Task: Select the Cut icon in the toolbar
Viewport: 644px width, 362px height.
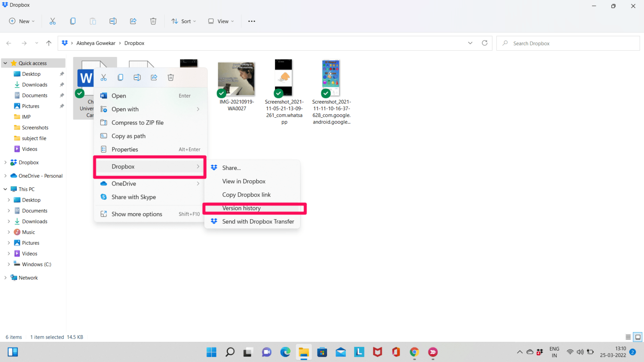Action: click(x=52, y=21)
